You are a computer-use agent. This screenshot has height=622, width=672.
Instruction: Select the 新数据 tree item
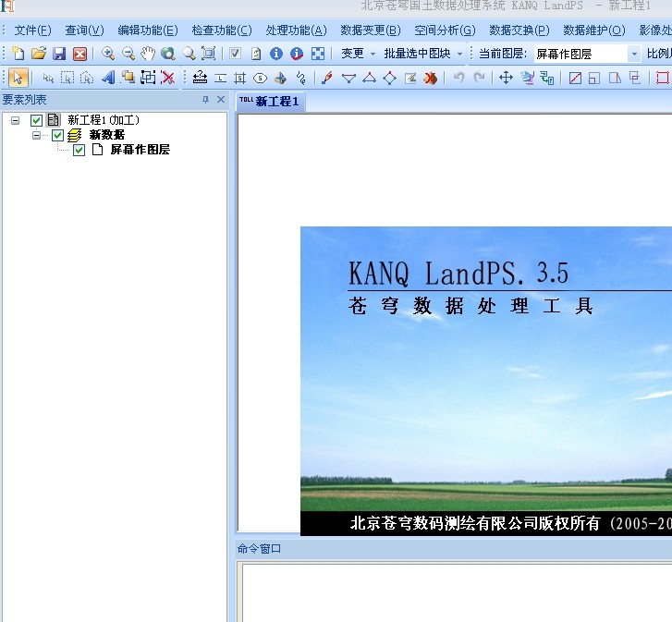106,135
